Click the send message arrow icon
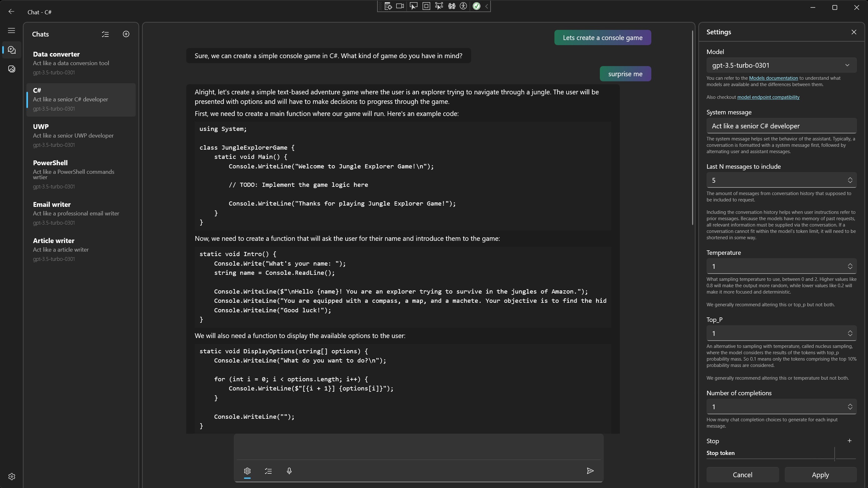Screen dimensions: 868x488 coord(590,471)
